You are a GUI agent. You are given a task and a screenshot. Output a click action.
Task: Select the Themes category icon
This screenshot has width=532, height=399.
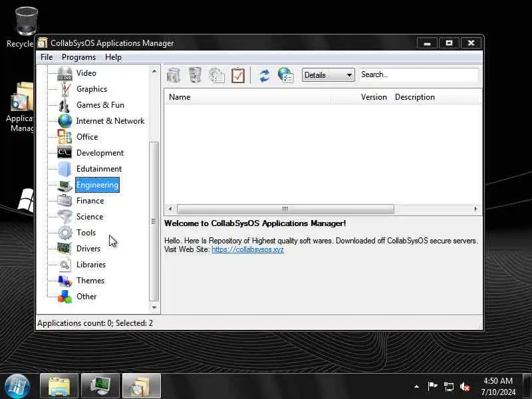pos(65,281)
